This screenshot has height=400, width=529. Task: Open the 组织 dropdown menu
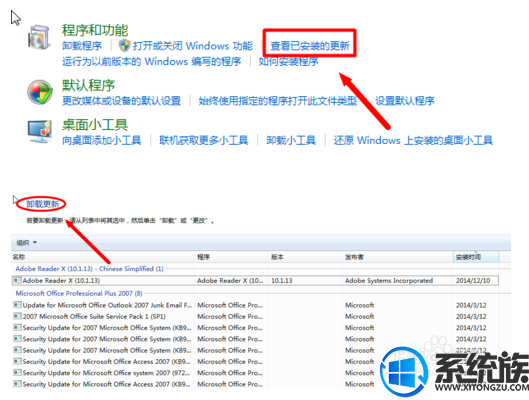point(26,242)
